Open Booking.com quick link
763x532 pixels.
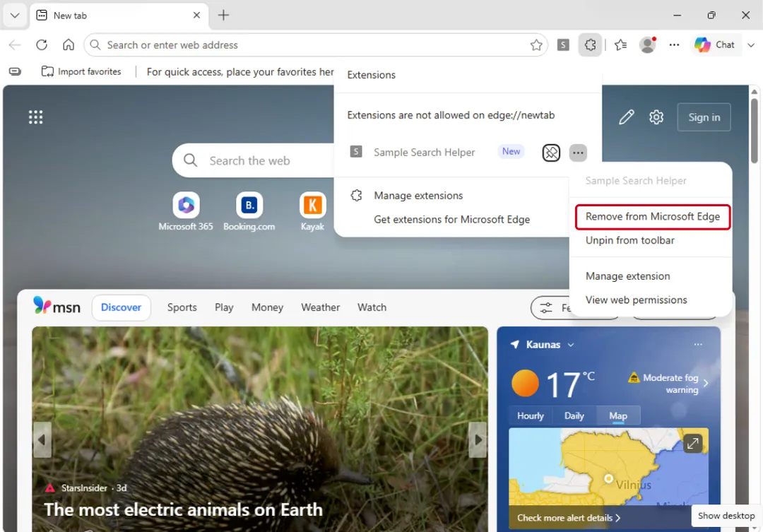point(249,211)
